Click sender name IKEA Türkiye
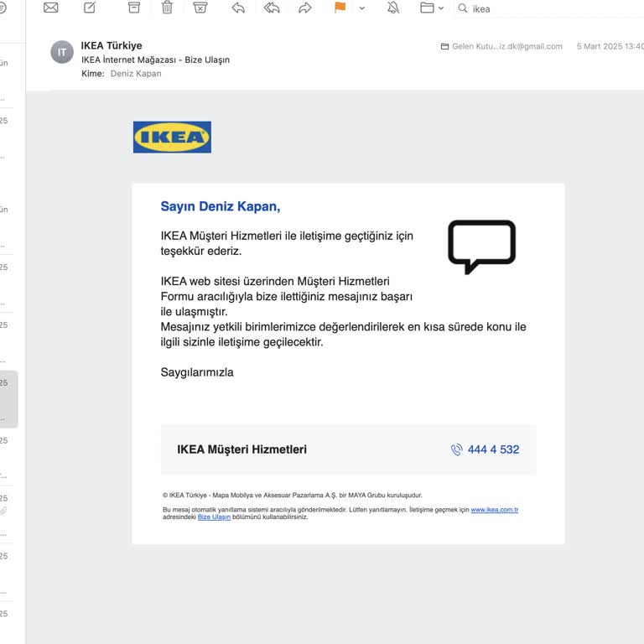Image resolution: width=644 pixels, height=644 pixels. pos(112,45)
